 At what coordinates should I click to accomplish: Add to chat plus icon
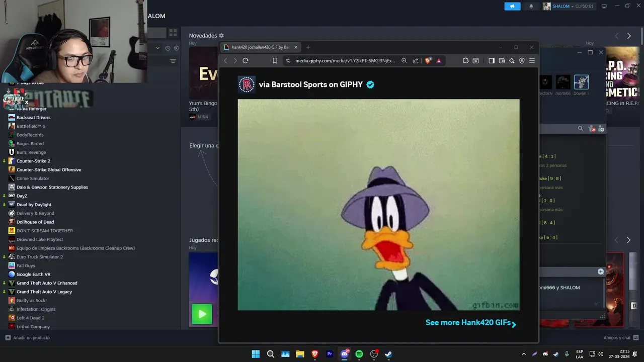click(601, 271)
